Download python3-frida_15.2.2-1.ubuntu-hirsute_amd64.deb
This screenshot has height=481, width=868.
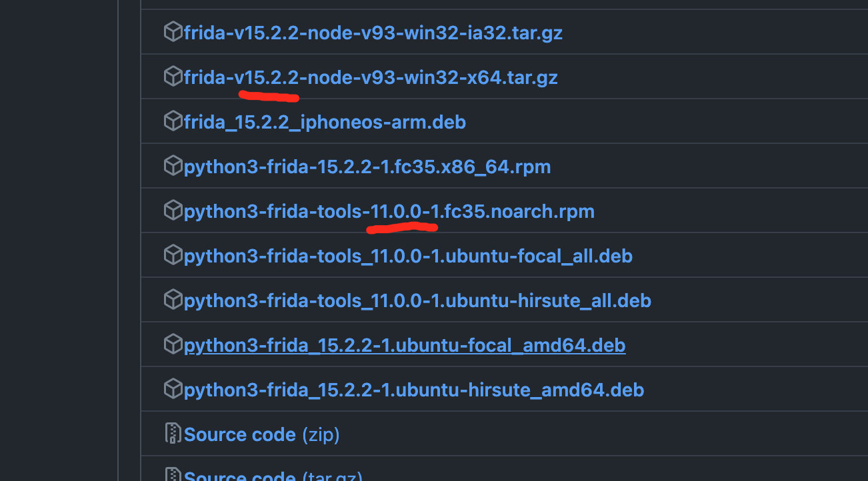click(414, 390)
